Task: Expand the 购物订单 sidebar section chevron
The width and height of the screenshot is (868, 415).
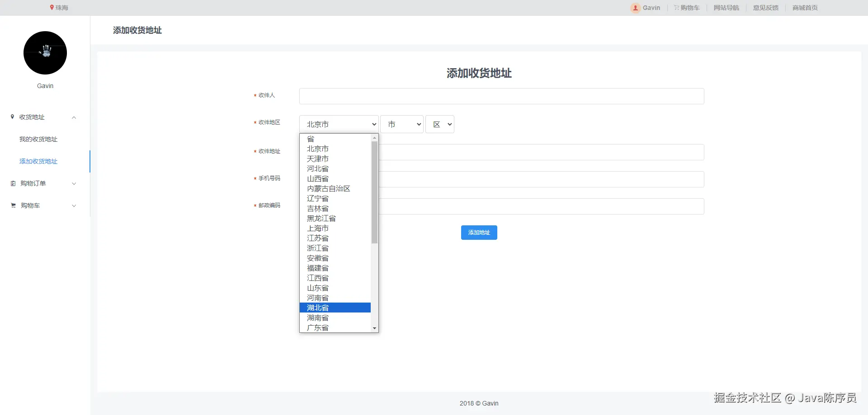Action: click(74, 183)
